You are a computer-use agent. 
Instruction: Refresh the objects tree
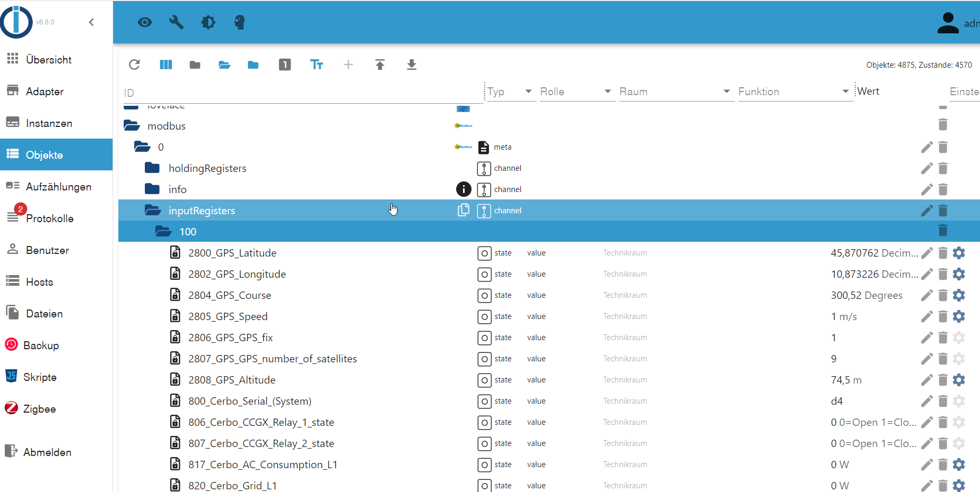coord(134,65)
